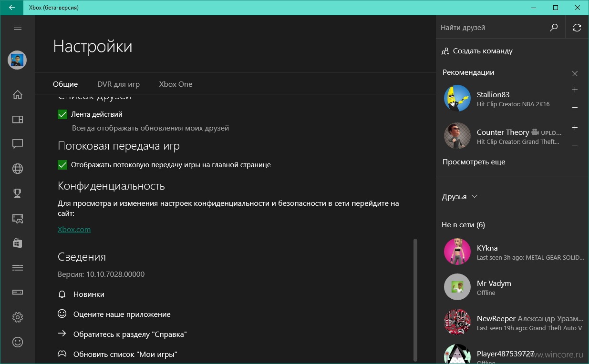Click Обратитесь к разделу "Справка" text
This screenshot has height=364, width=589.
click(130, 334)
